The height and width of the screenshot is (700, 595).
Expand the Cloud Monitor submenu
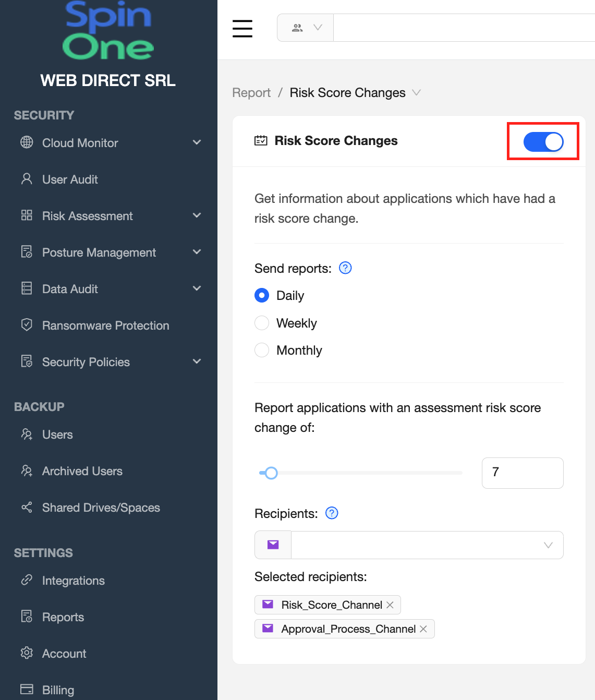click(197, 142)
